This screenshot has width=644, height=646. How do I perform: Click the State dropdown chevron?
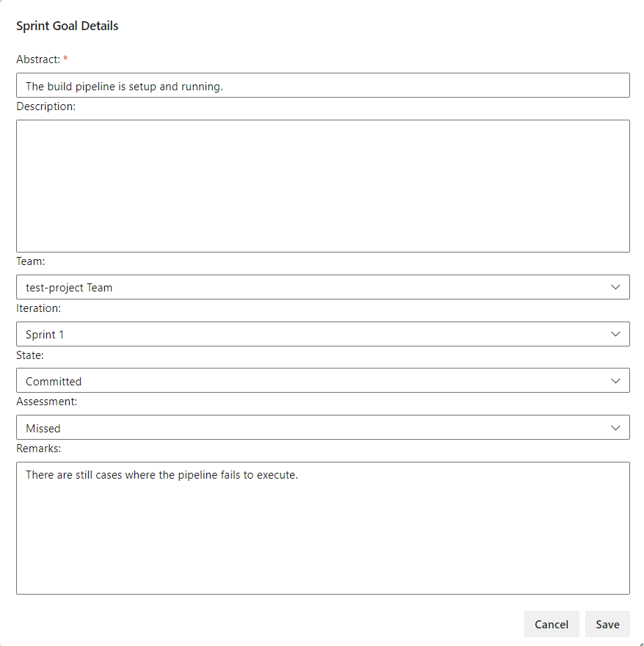tap(616, 380)
